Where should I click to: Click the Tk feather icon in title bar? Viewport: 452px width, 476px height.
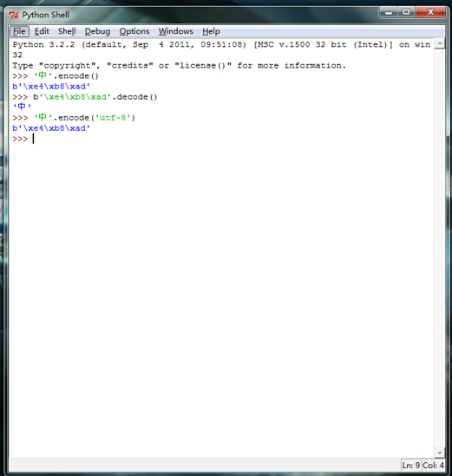pos(14,15)
